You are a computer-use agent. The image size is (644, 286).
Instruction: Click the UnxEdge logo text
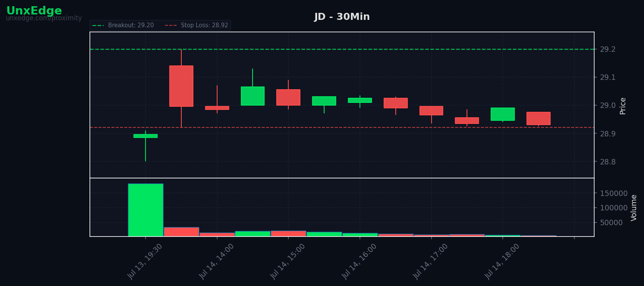point(34,11)
